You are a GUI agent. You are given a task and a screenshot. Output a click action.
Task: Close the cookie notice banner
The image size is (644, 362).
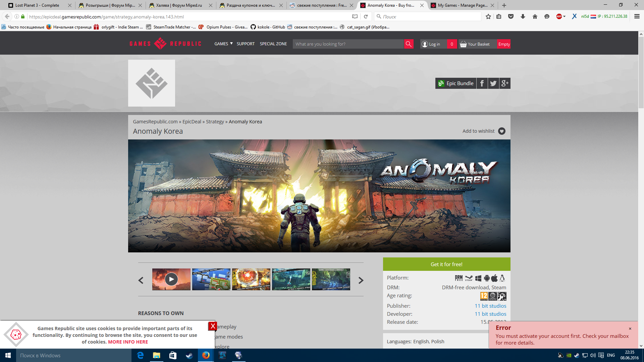[x=213, y=326]
